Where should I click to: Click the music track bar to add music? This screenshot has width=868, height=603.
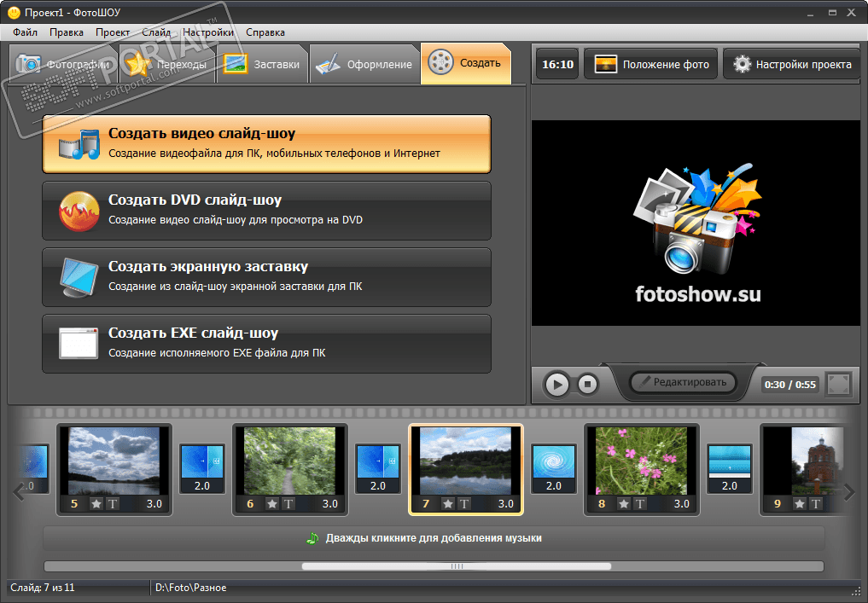[434, 538]
